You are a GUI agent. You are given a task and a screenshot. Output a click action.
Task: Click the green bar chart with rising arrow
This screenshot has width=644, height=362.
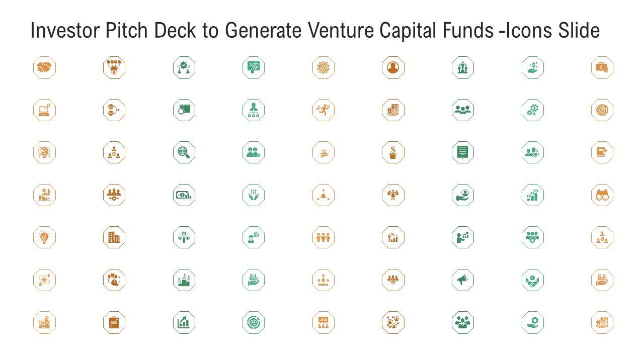(x=184, y=322)
